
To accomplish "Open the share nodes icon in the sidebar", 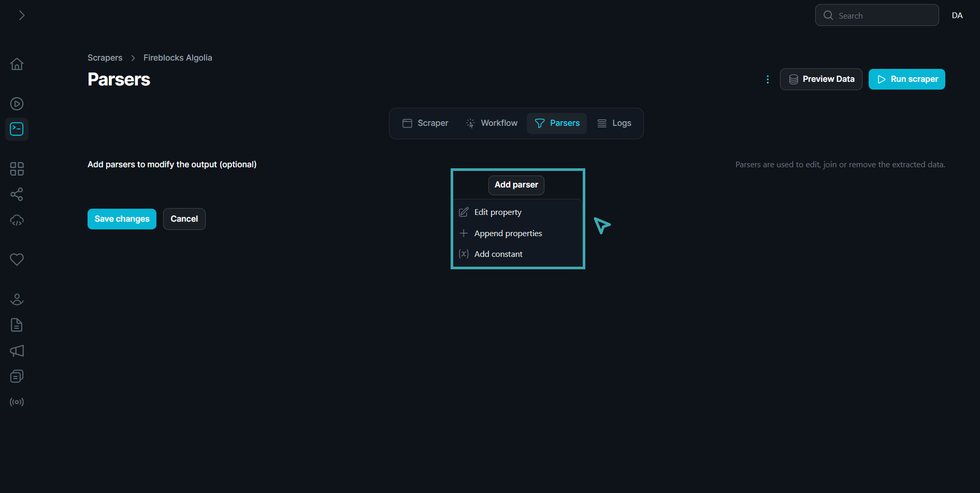I will [17, 194].
